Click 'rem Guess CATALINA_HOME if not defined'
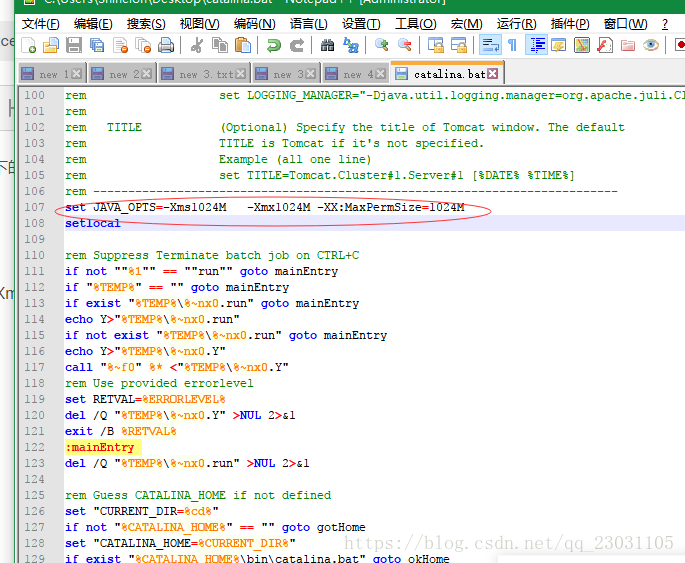The width and height of the screenshot is (685, 563). [198, 495]
